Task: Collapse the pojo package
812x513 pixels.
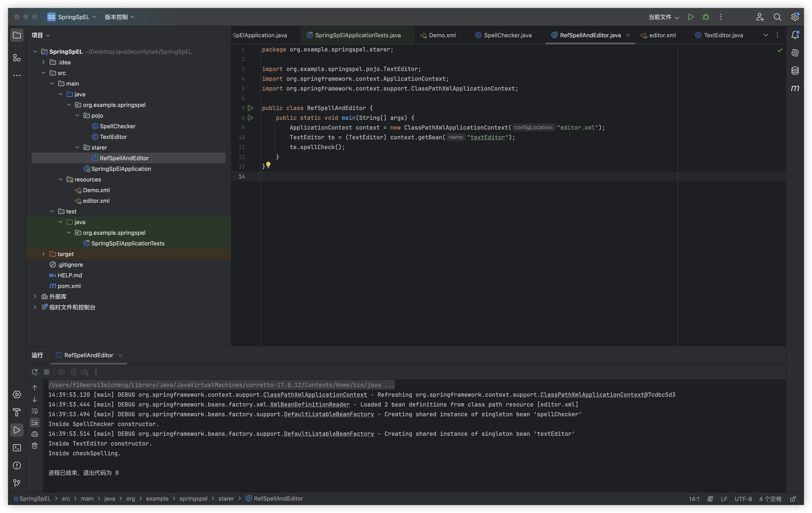Action: click(77, 116)
